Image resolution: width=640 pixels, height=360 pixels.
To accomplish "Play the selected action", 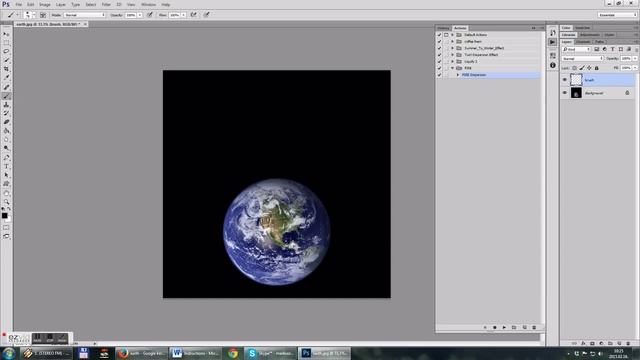I will click(x=504, y=327).
